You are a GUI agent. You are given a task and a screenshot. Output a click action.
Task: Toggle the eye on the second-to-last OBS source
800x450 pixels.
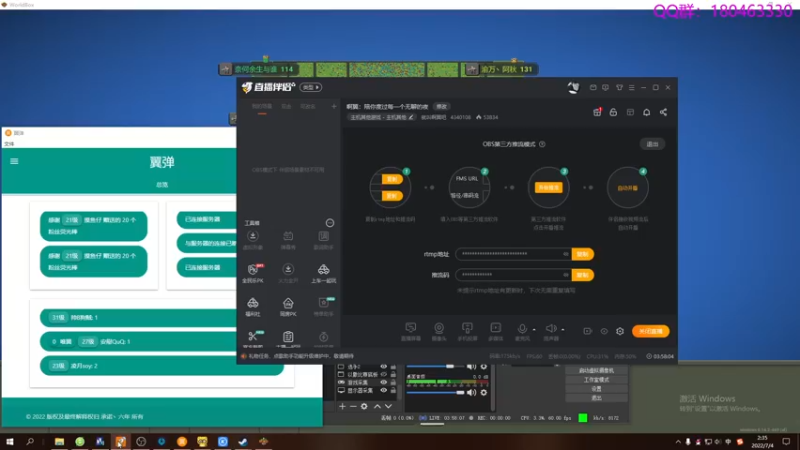coord(384,382)
